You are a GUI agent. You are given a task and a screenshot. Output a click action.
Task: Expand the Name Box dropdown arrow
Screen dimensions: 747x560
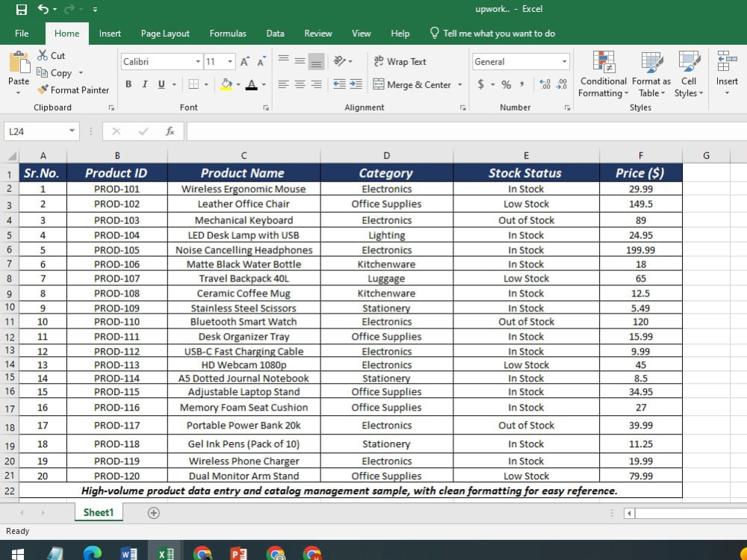(x=72, y=131)
